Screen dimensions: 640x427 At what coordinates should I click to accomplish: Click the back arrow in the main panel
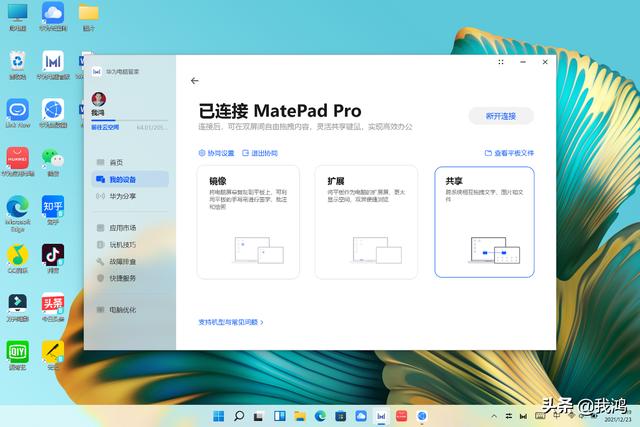pyautogui.click(x=194, y=81)
